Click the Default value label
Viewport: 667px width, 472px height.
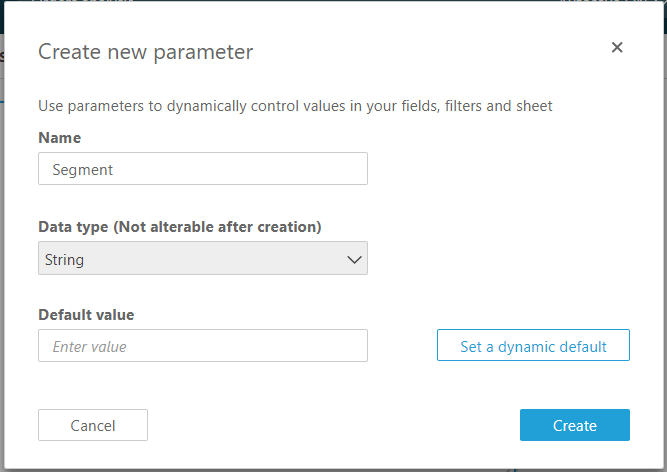tap(86, 315)
